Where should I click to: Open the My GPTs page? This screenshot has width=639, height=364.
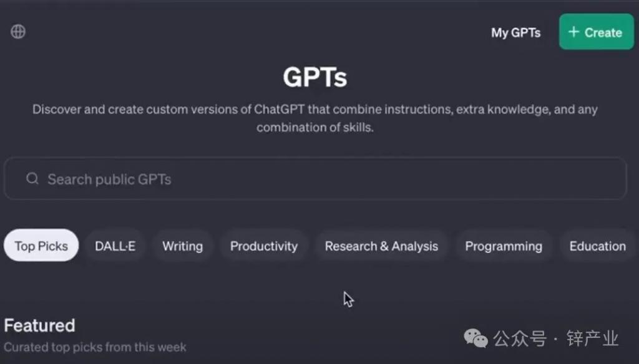(515, 32)
